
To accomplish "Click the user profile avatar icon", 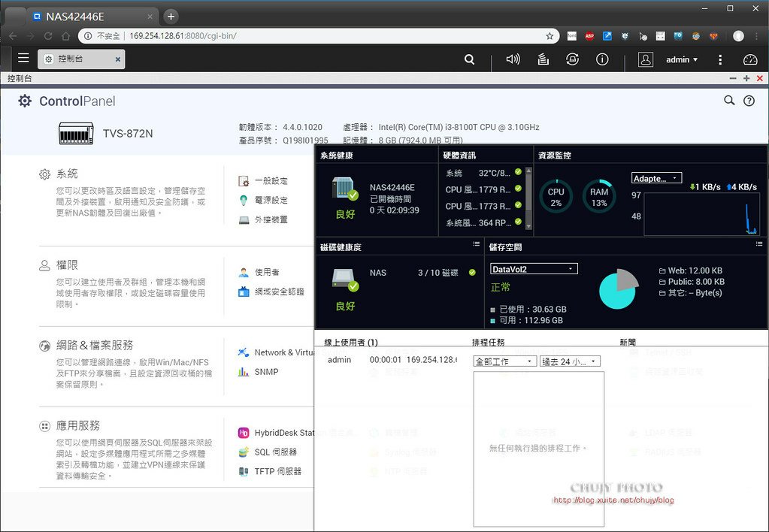I will pyautogui.click(x=646, y=59).
